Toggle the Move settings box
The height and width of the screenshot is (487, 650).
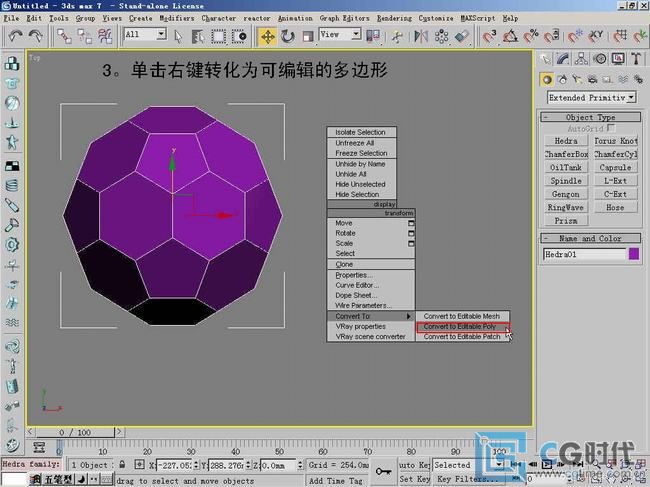click(411, 223)
